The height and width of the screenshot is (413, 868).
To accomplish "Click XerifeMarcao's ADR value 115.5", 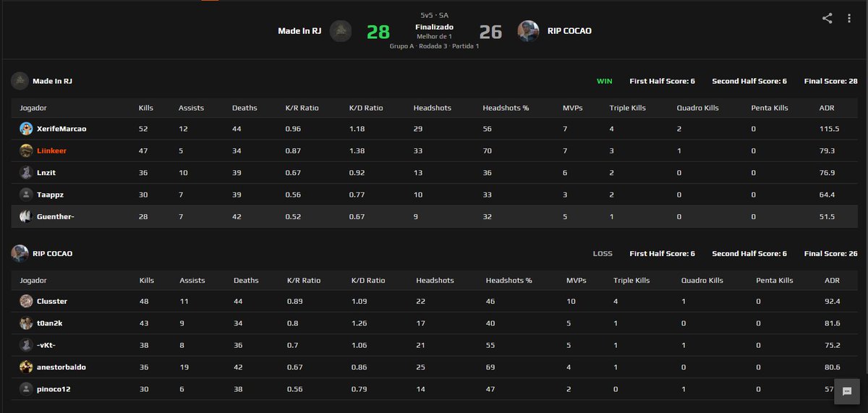I will 829,129.
